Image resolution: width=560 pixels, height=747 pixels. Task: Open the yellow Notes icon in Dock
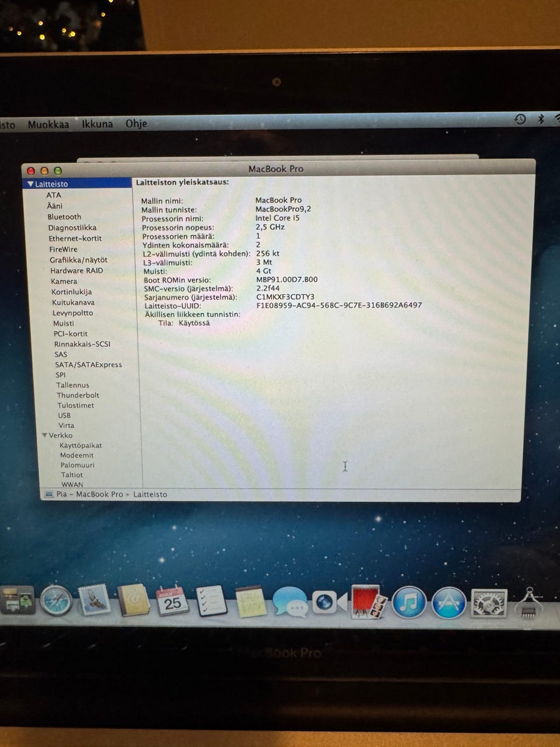point(251,602)
